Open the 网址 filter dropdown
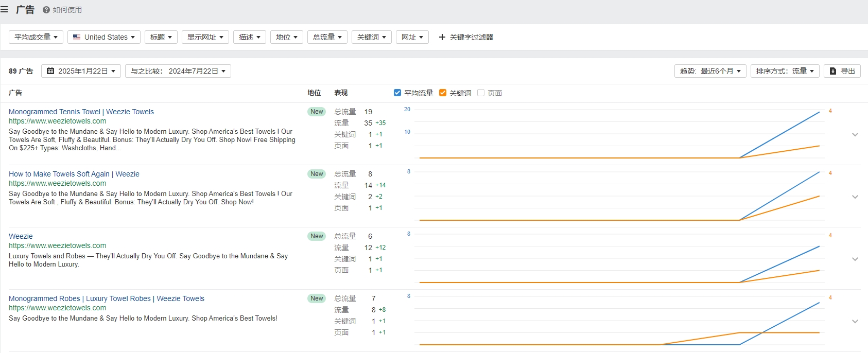This screenshot has height=353, width=868. [x=412, y=37]
